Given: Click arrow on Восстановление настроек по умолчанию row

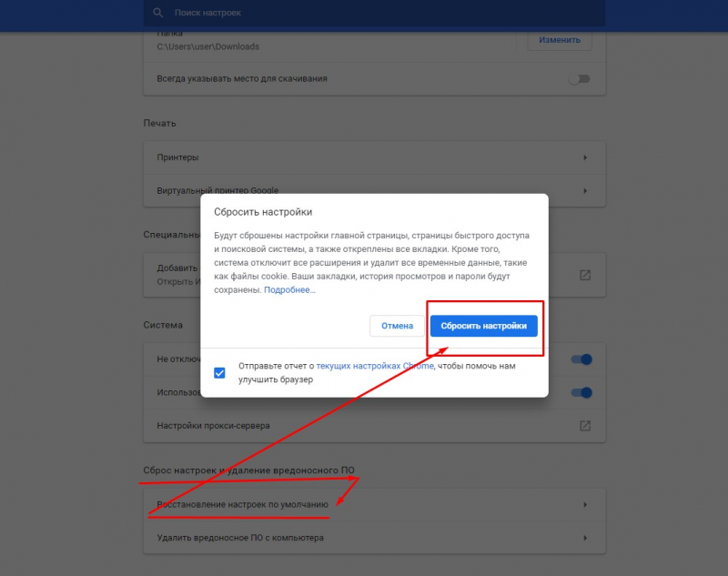Looking at the screenshot, I should 586,504.
